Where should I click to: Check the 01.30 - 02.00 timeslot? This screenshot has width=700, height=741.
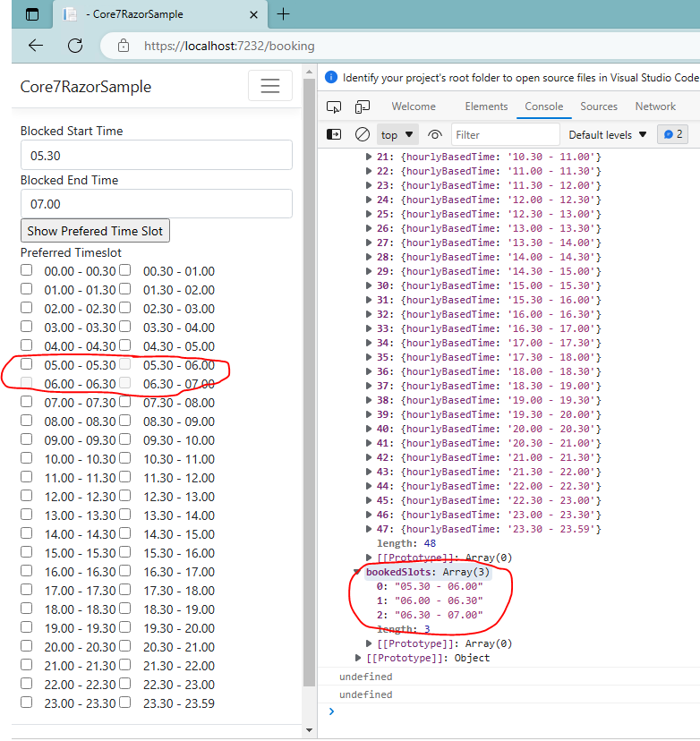pyautogui.click(x=124, y=289)
